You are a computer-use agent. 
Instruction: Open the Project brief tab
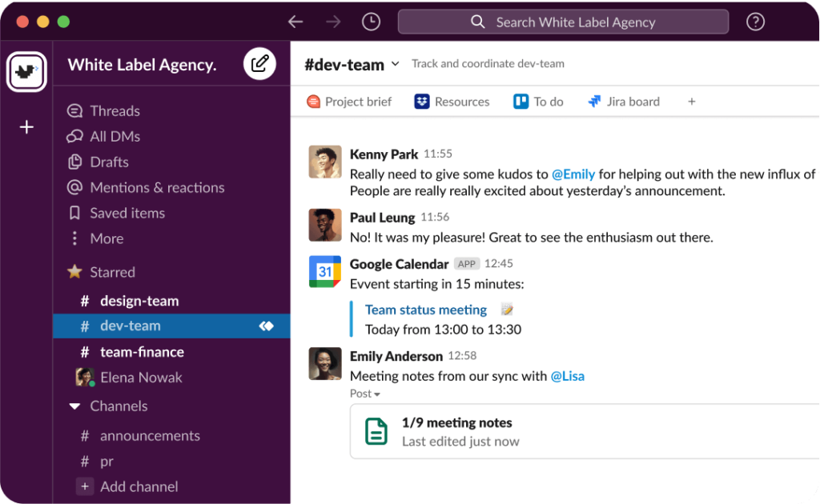[x=349, y=102]
